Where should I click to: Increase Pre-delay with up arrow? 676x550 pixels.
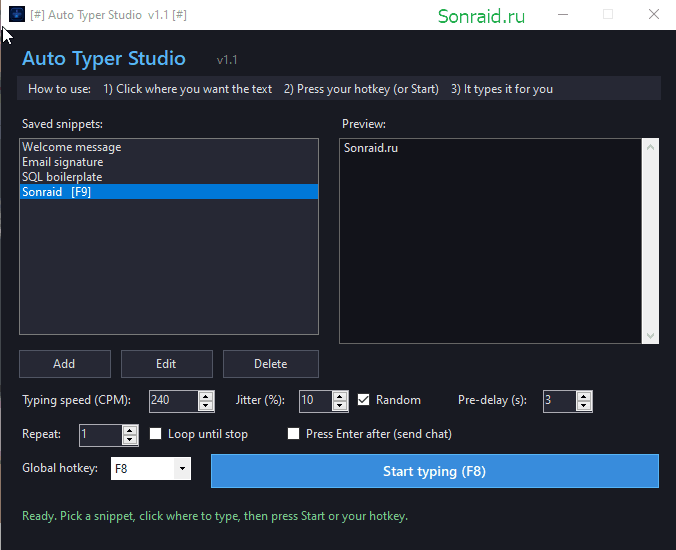tap(584, 397)
